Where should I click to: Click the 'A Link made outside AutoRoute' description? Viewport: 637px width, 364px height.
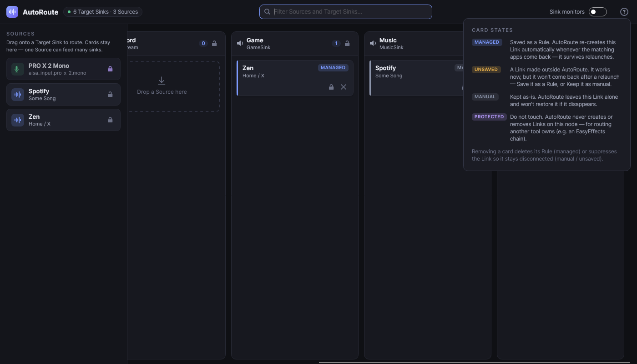pos(565,77)
